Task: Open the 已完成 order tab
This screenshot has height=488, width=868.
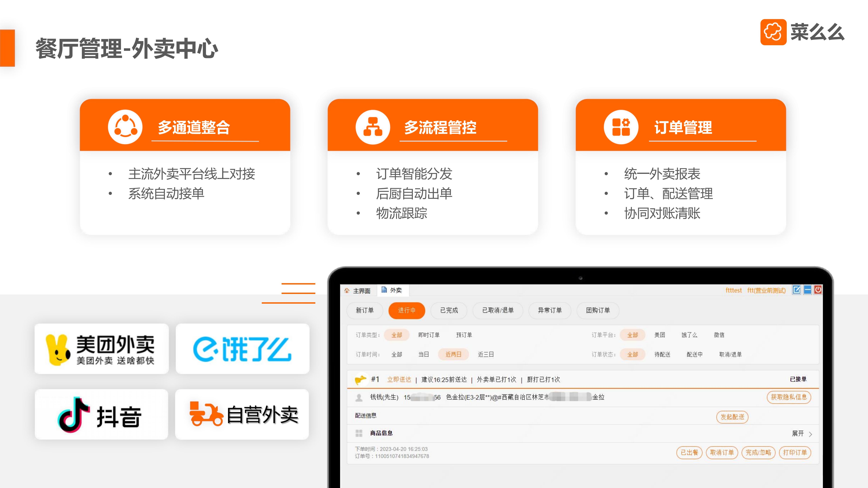Action: (449, 310)
